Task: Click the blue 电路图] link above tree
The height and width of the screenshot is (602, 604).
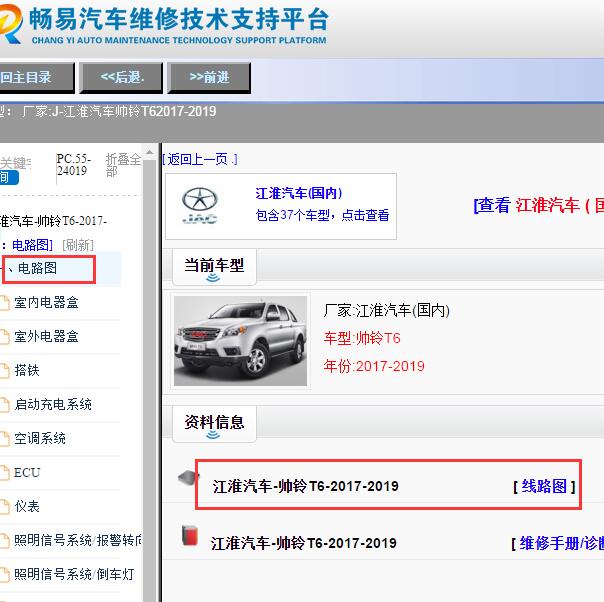Action: coord(32,245)
